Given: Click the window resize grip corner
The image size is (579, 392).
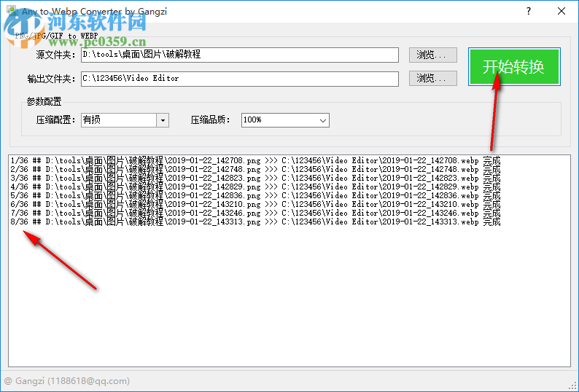Looking at the screenshot, I should (x=572, y=386).
